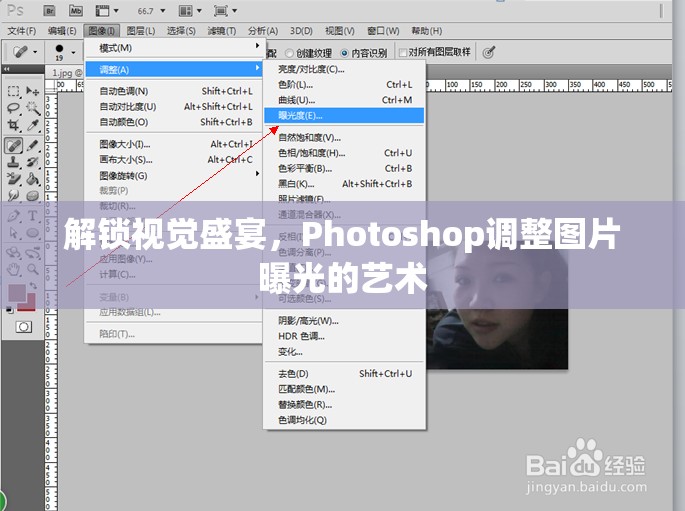
Task: Choose 图像大小(I)... menu item
Action: coord(174,144)
